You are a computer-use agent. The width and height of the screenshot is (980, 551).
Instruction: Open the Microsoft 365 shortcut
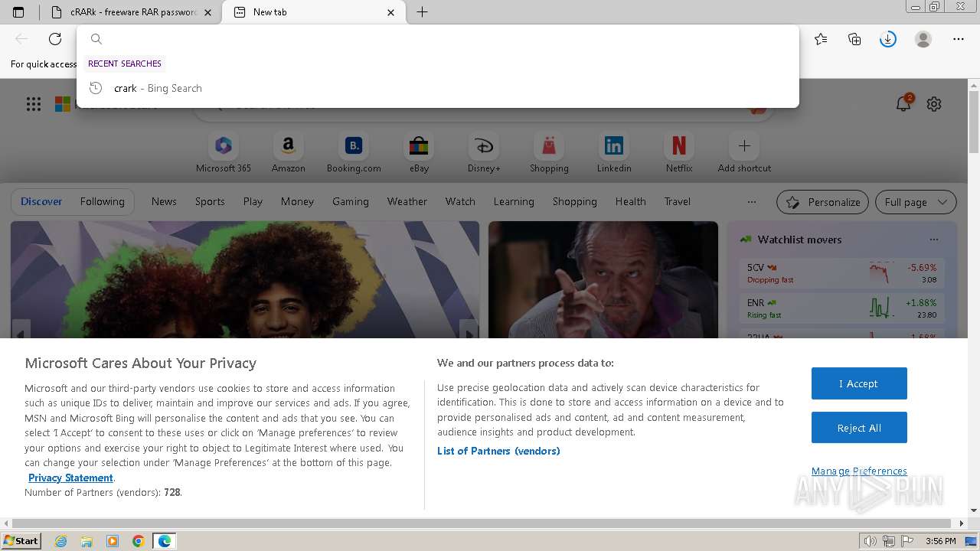click(x=224, y=153)
